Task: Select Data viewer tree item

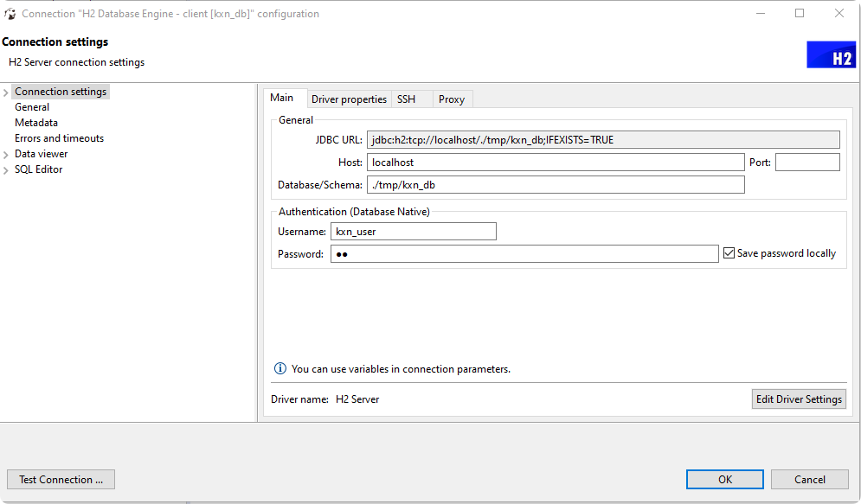Action: 42,154
